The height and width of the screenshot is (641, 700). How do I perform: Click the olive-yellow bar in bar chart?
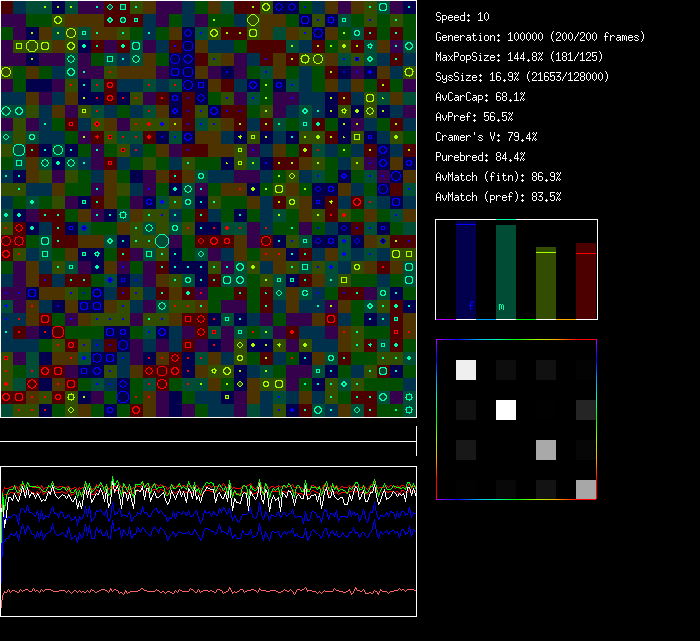[x=546, y=284]
